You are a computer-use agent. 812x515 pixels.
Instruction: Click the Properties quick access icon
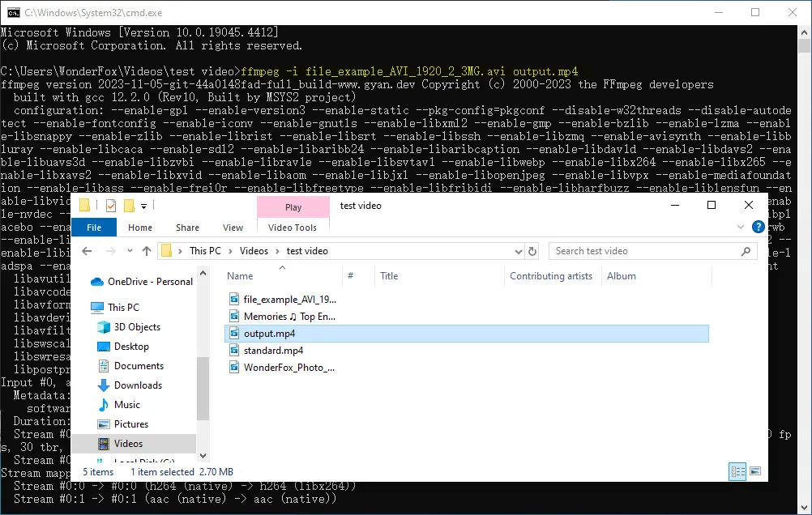(x=111, y=206)
